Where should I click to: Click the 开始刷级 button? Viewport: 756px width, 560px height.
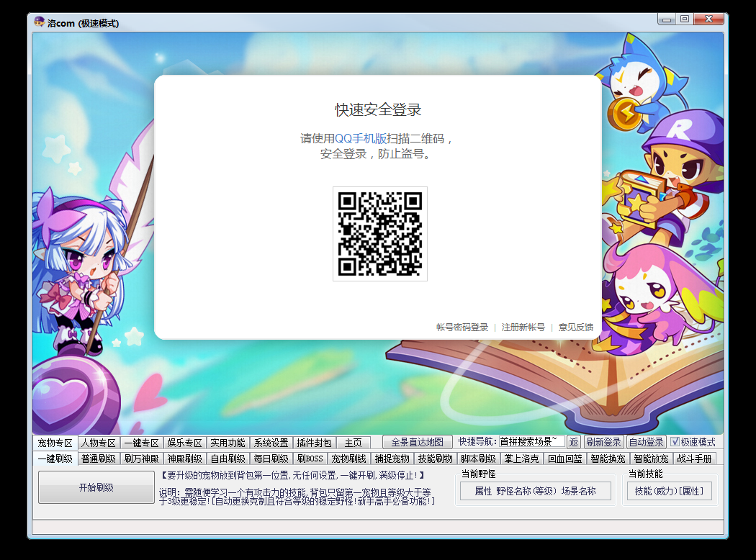(x=96, y=487)
